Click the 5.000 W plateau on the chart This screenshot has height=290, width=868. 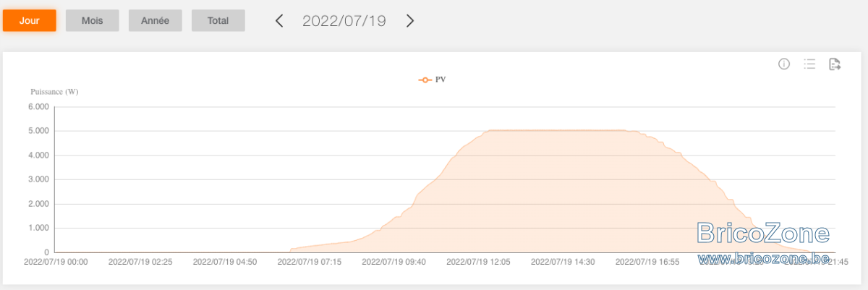[557, 131]
